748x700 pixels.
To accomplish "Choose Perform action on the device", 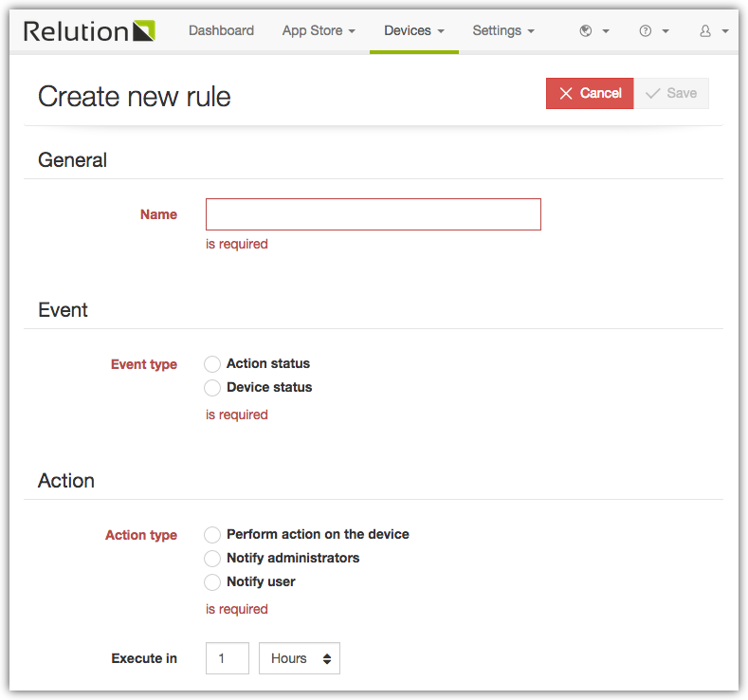I will pos(211,534).
